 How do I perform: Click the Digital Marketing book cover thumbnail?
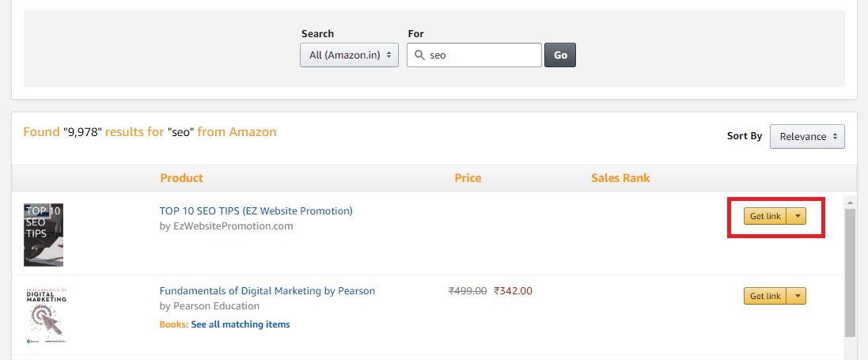[x=47, y=316]
